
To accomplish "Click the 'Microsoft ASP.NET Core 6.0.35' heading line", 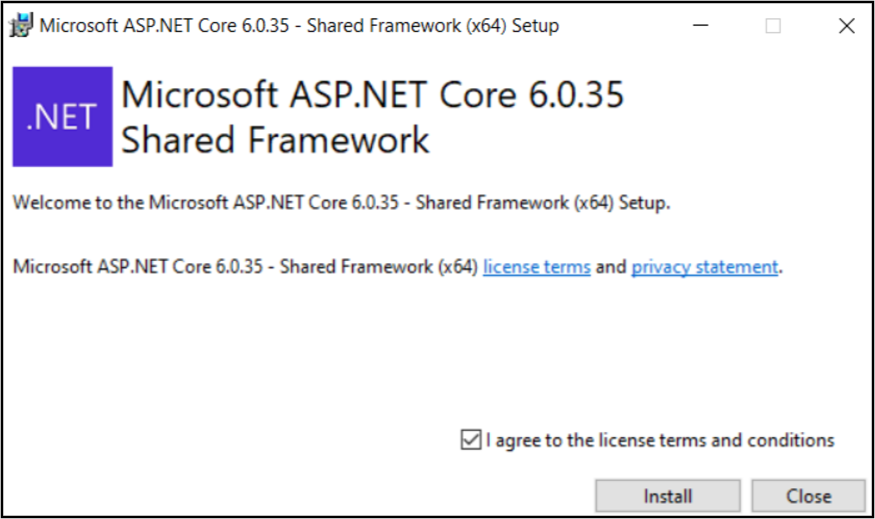I will coord(372,95).
